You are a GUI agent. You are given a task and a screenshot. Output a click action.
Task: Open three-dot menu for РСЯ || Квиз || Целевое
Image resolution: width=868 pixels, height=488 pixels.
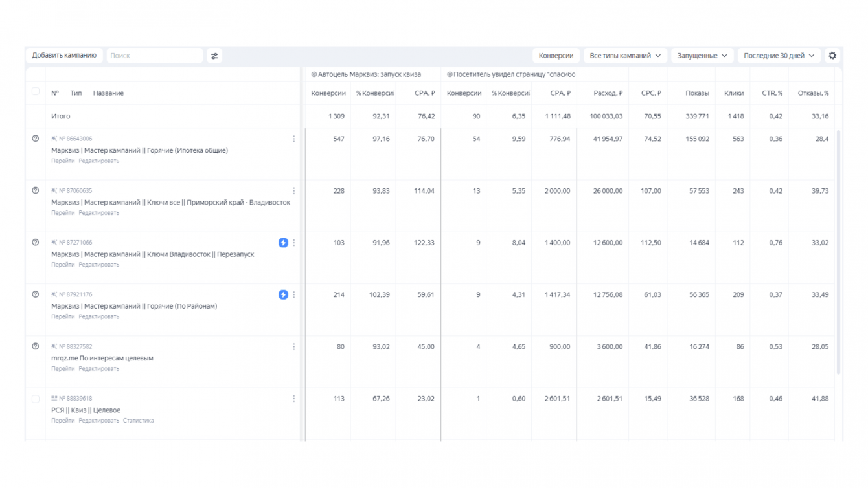294,399
